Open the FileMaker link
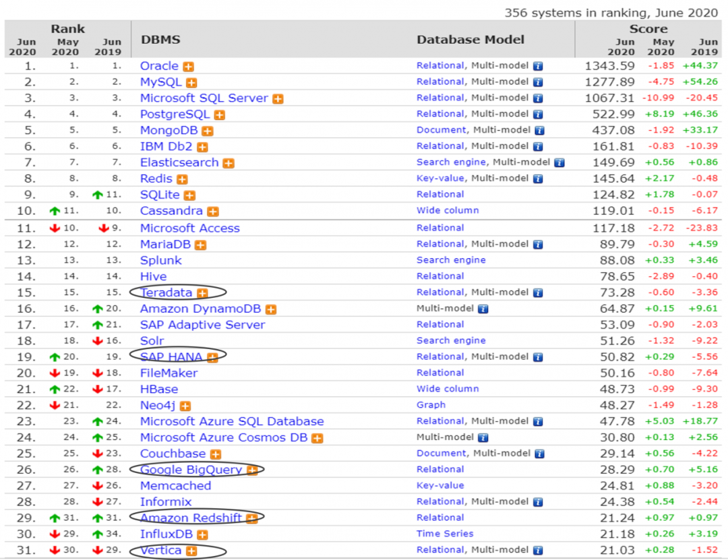Image resolution: width=728 pixels, height=560 pixels. (169, 373)
